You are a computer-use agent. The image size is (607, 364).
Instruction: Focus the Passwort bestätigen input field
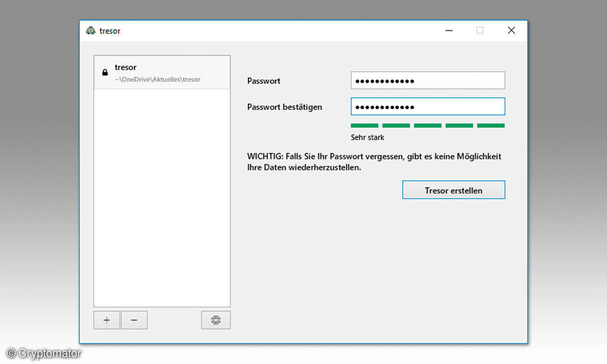click(x=428, y=107)
